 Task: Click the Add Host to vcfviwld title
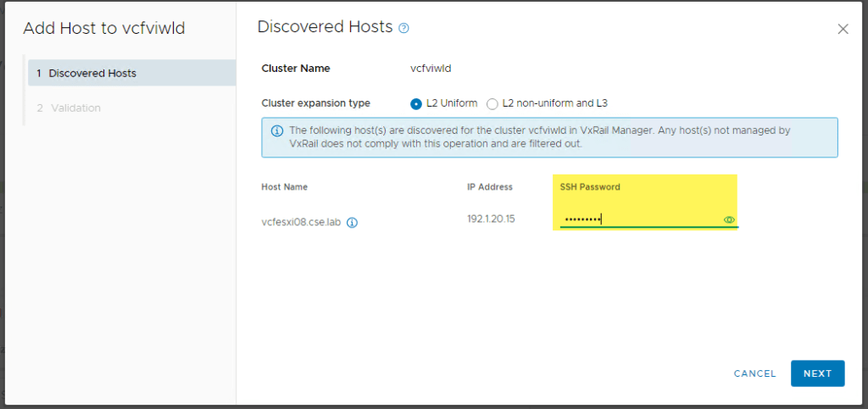(x=104, y=29)
